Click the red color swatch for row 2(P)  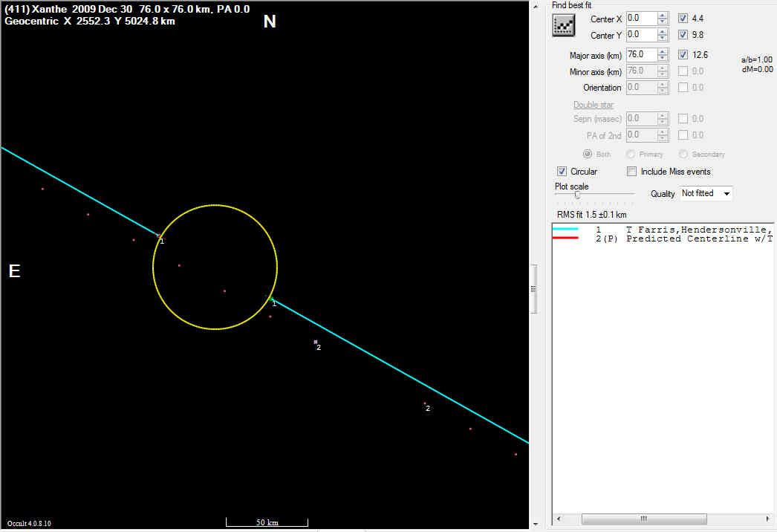pyautogui.click(x=565, y=238)
